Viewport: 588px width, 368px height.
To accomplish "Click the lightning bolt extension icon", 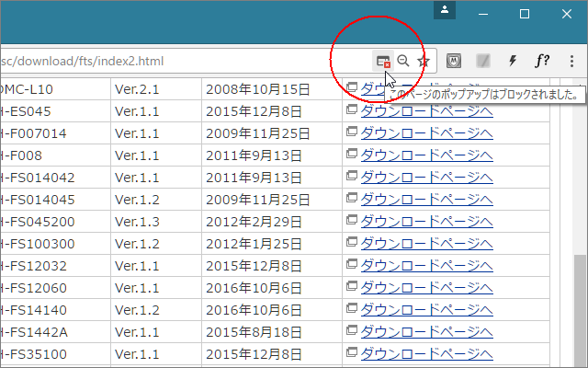I will pos(513,61).
